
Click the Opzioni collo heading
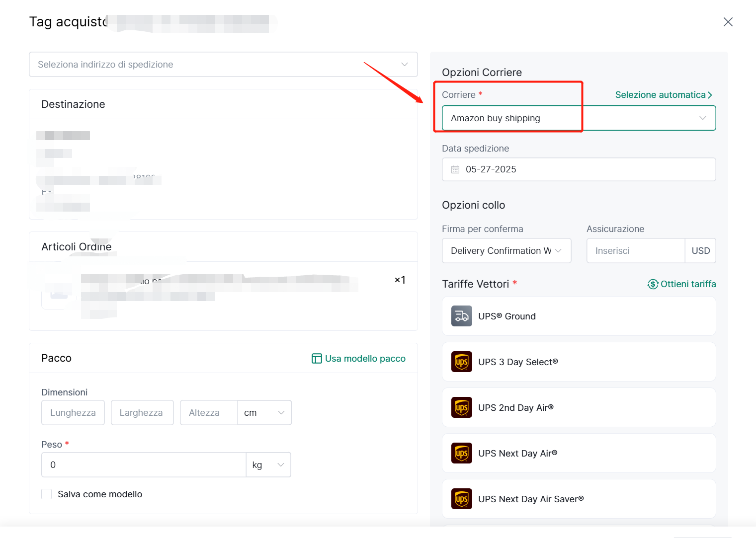pos(473,205)
